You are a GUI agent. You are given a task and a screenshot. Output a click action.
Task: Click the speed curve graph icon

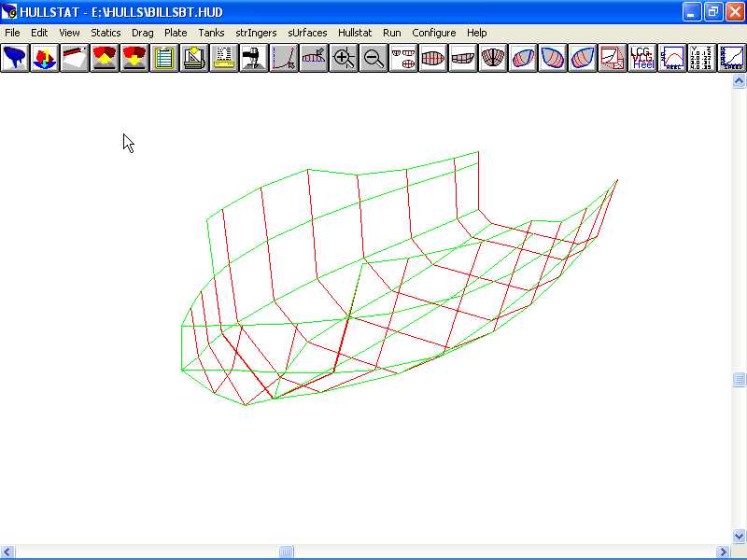[732, 58]
